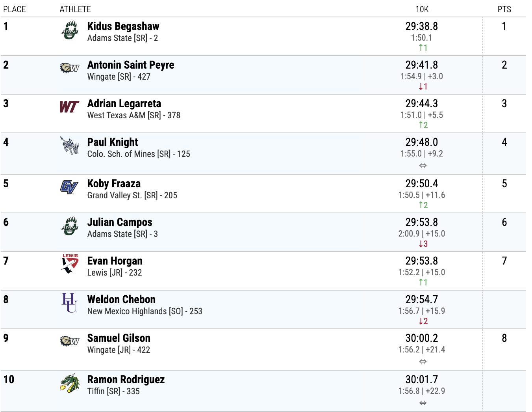Click the Ramon Rodriguez name link
The image size is (532, 412).
pos(126,380)
